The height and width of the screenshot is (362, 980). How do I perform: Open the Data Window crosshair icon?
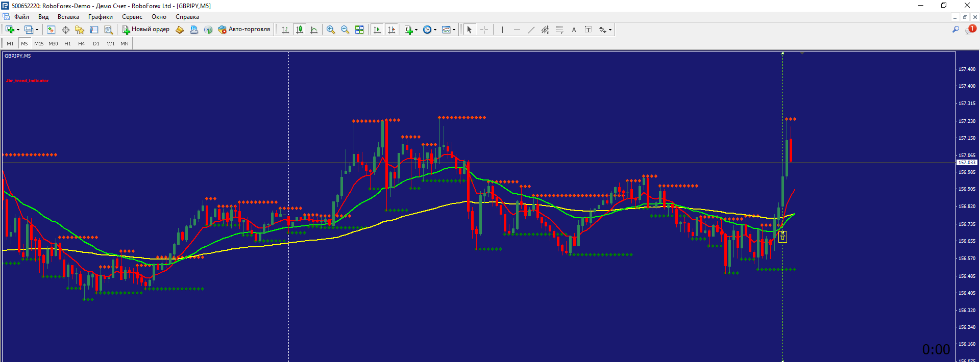point(65,30)
